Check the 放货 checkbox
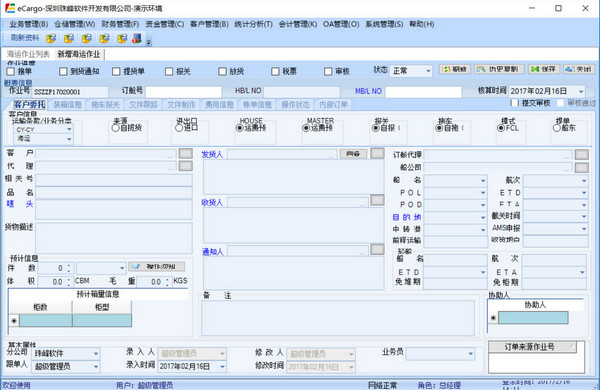Viewport: 600px width, 390px height. (x=222, y=71)
